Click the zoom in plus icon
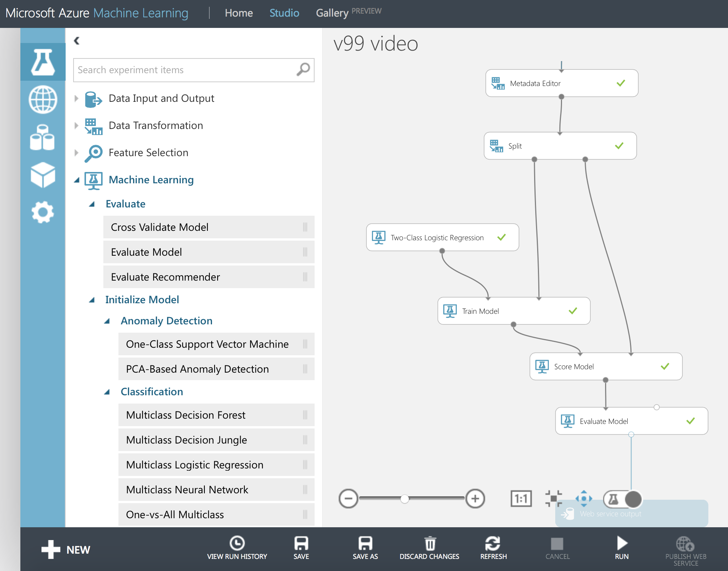Screen dimensions: 728x571 [x=475, y=499]
